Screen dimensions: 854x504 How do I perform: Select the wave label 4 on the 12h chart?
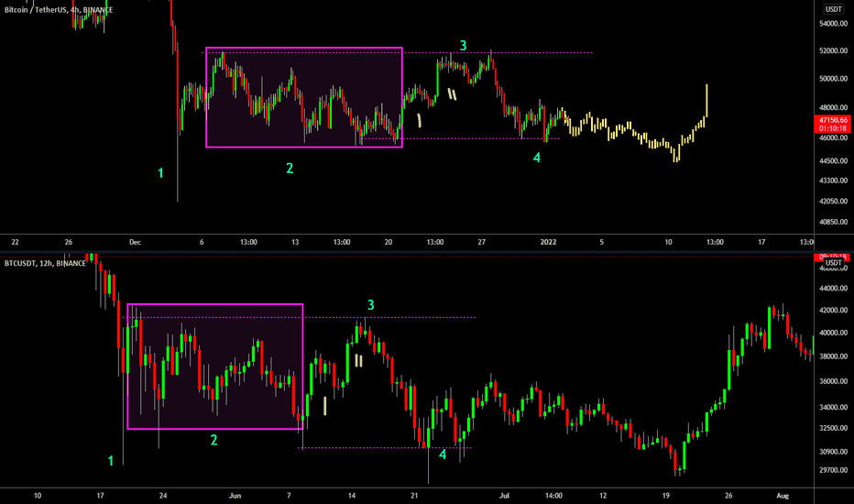pos(443,455)
